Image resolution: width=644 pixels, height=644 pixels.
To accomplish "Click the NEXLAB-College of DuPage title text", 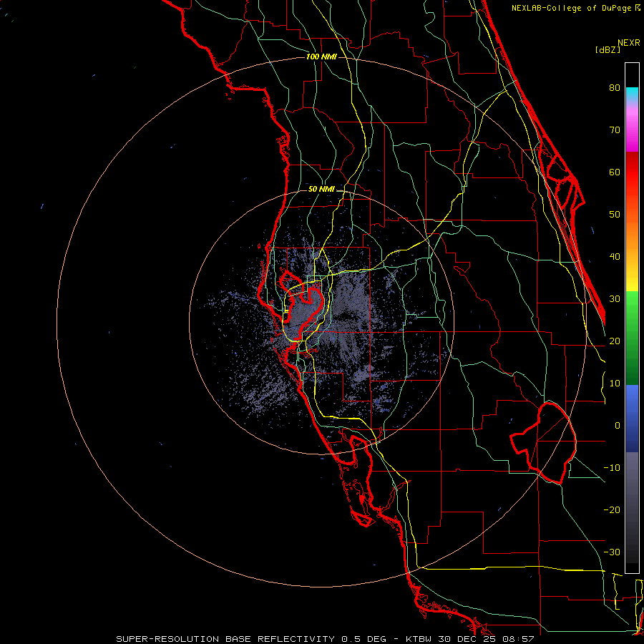I will coord(571,8).
